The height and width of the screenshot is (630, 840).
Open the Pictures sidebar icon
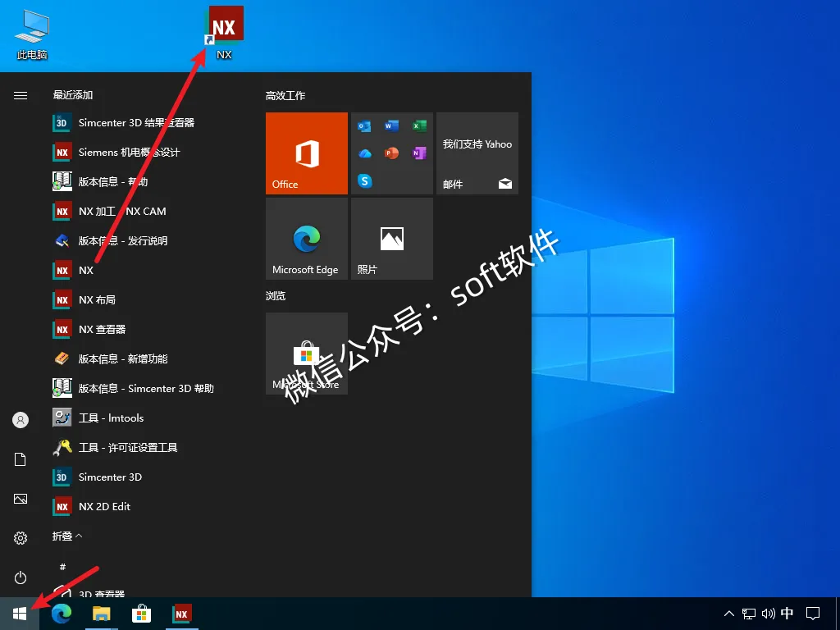pyautogui.click(x=21, y=499)
